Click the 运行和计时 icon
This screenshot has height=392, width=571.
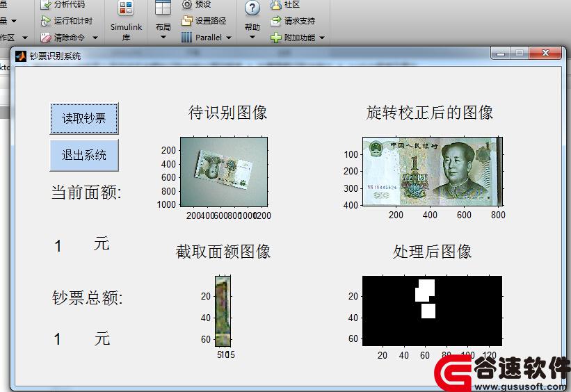point(45,21)
